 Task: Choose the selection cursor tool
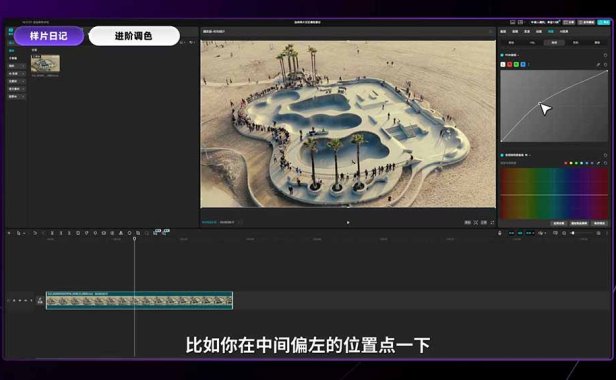pyautogui.click(x=18, y=233)
